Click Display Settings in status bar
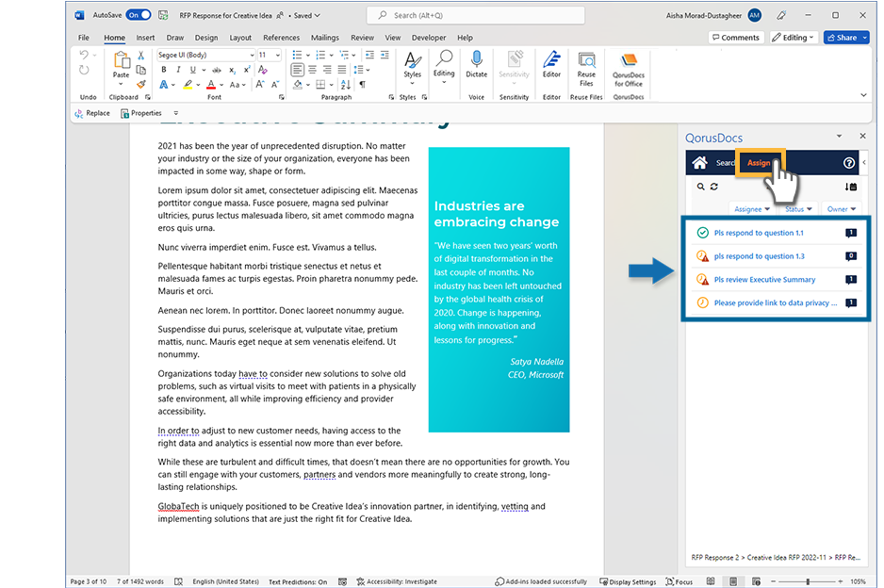 tap(628, 581)
